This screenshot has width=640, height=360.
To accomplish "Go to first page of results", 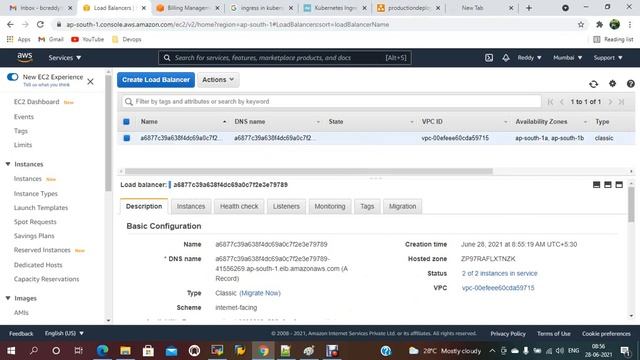I will (550, 102).
